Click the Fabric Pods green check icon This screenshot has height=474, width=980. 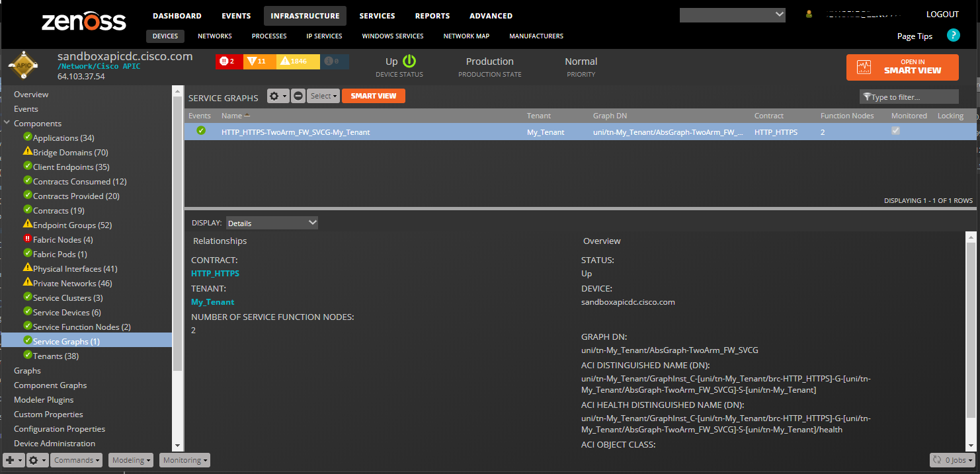coord(28,253)
